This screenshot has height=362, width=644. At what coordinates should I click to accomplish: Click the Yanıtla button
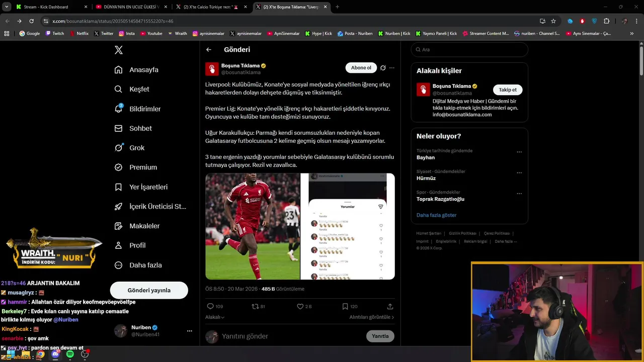(380, 336)
